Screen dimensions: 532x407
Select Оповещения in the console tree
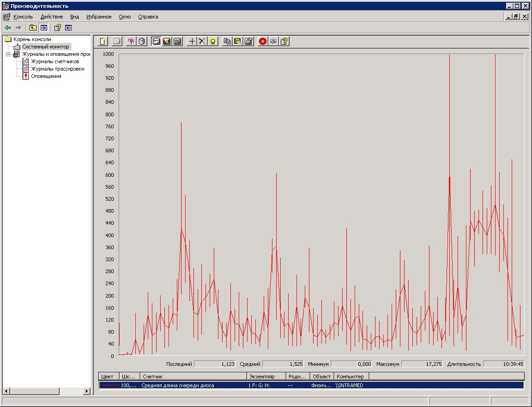pos(46,76)
